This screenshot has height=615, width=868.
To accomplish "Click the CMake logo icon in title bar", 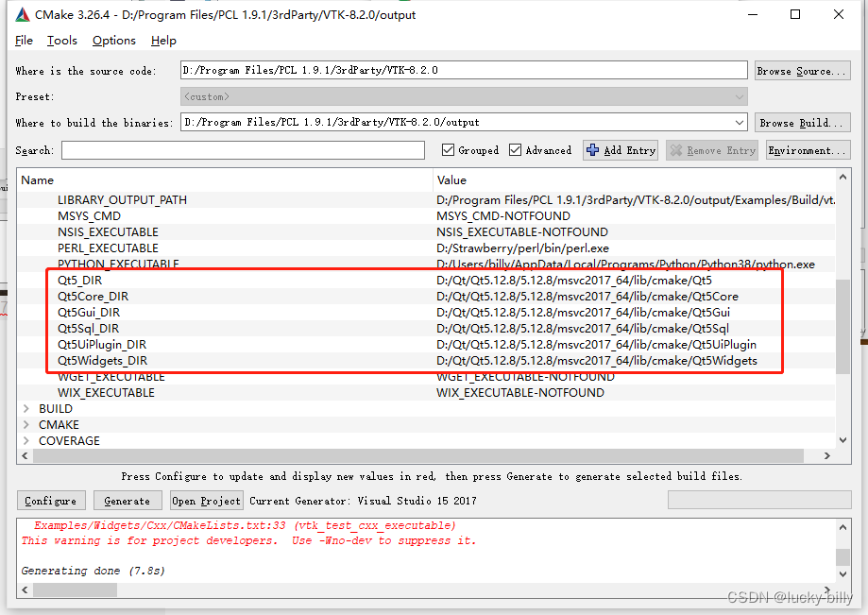I will [x=23, y=15].
